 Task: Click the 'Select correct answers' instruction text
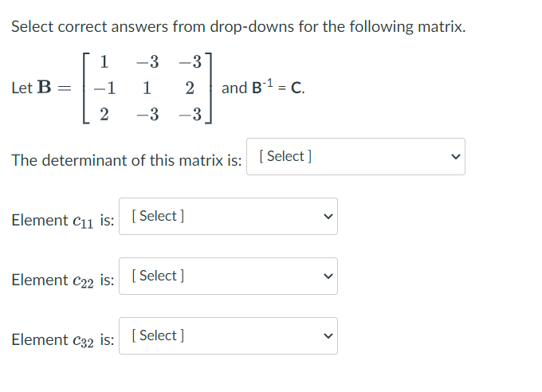pos(238,26)
